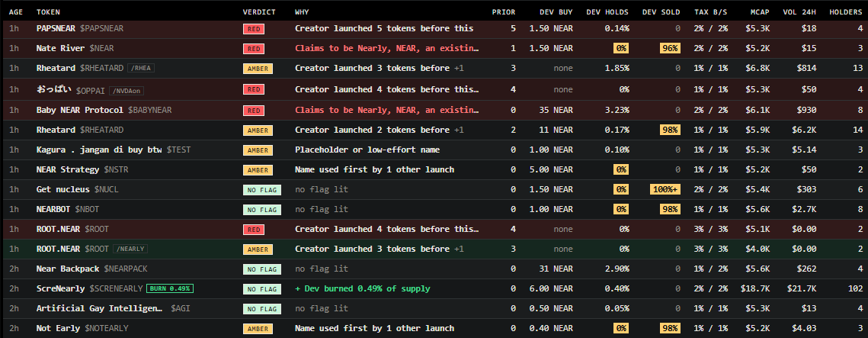Click the $21.7K 24h volume value
Image resolution: width=868 pixels, height=338 pixels.
[802, 288]
